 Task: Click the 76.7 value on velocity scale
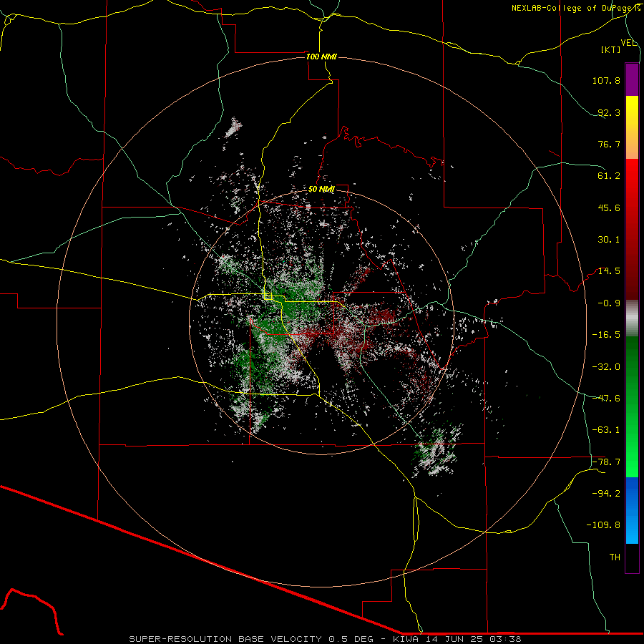[609, 144]
